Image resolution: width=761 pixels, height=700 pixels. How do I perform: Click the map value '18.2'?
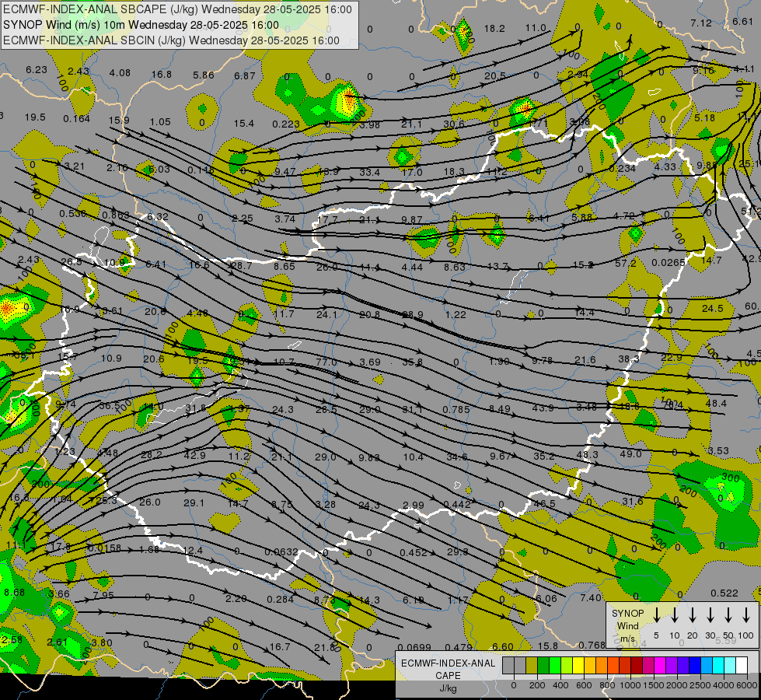[494, 29]
